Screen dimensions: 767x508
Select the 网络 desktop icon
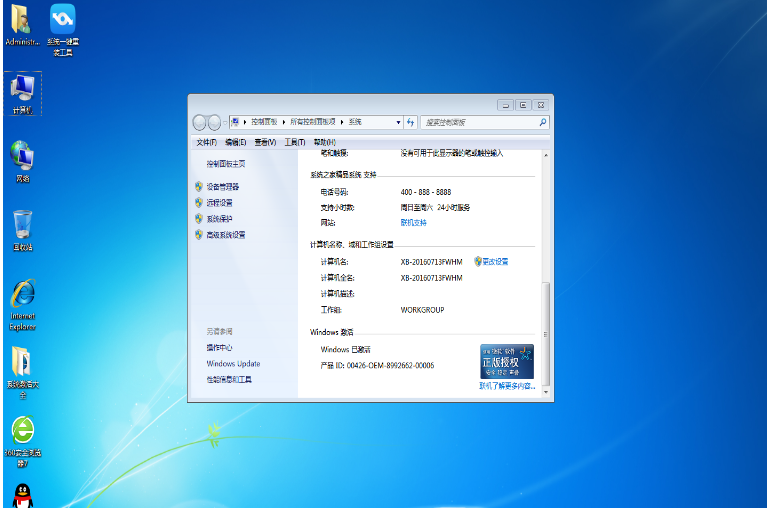coord(23,161)
